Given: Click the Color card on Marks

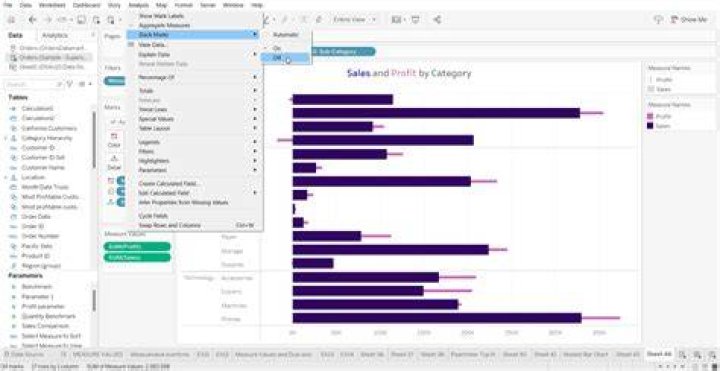Looking at the screenshot, I should tap(114, 141).
